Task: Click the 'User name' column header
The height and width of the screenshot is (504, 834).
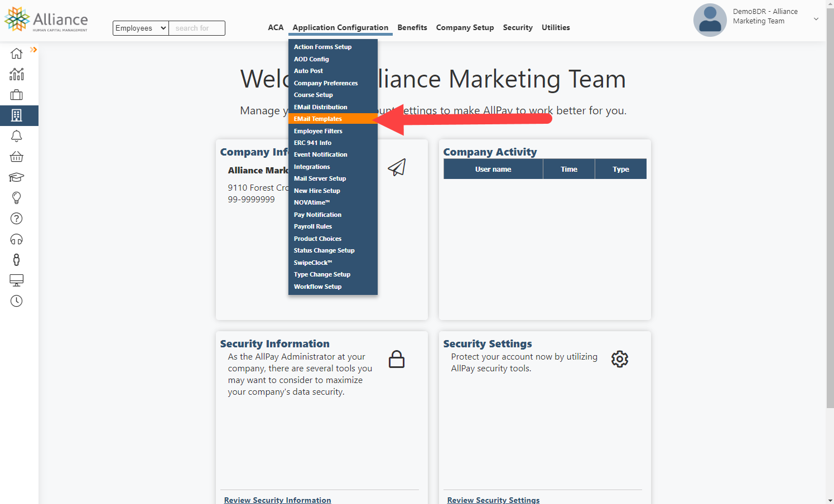Action: [x=493, y=169]
